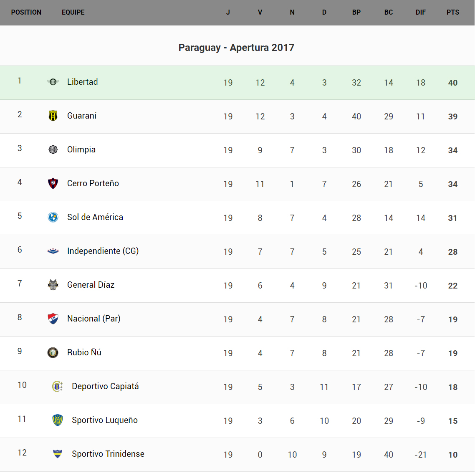Open the Libertad team name link

(82, 82)
